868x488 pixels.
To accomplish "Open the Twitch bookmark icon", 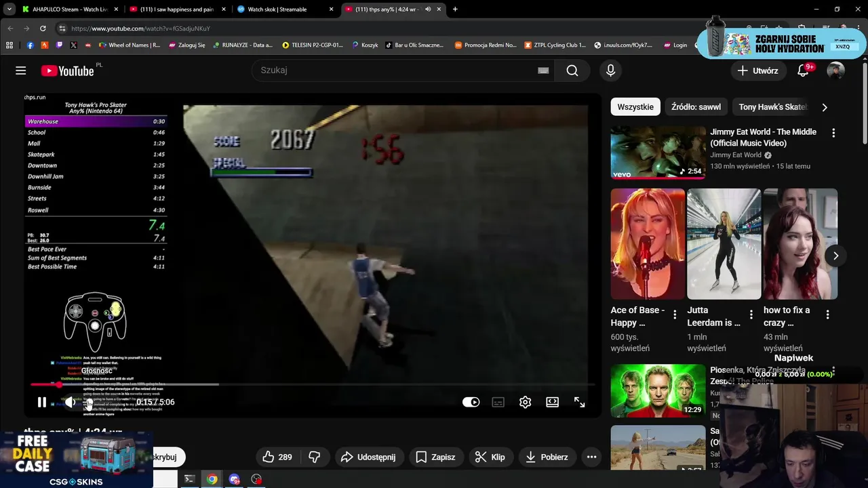I will [x=59, y=45].
